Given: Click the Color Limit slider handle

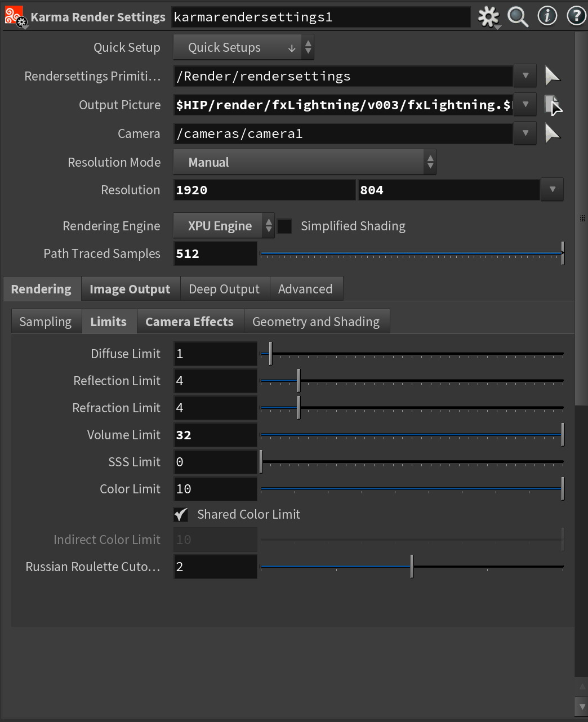Looking at the screenshot, I should 563,488.
